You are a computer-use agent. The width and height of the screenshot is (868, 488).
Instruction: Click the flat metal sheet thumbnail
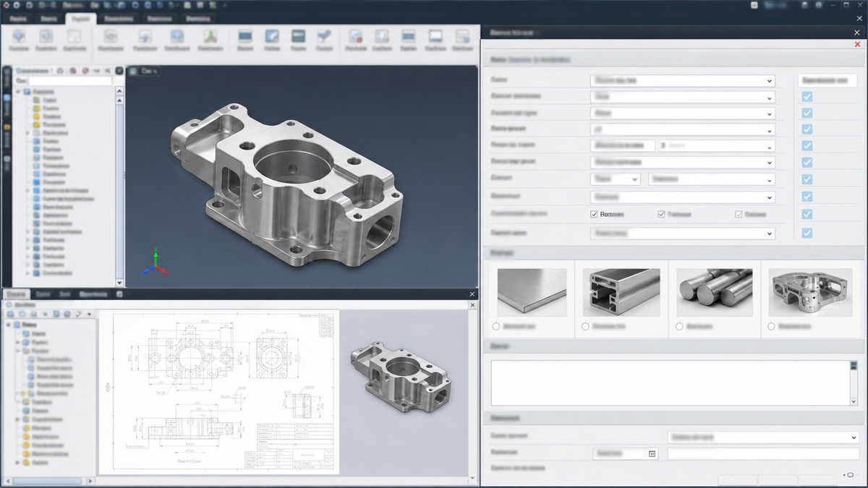[532, 292]
